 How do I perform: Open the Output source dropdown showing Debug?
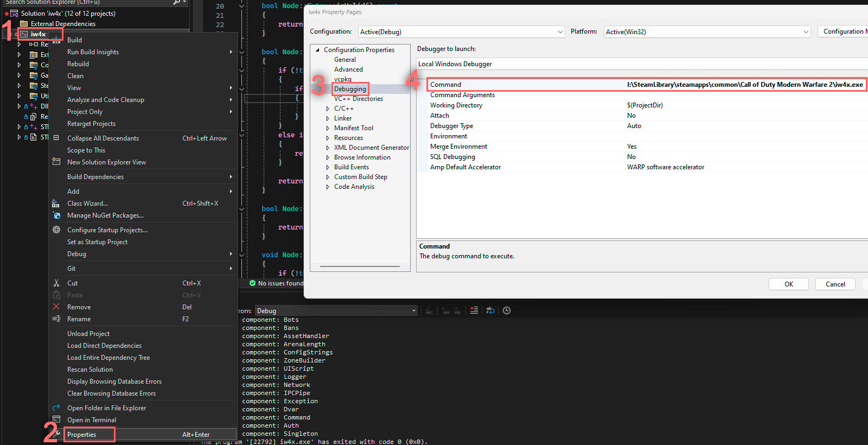(336, 311)
